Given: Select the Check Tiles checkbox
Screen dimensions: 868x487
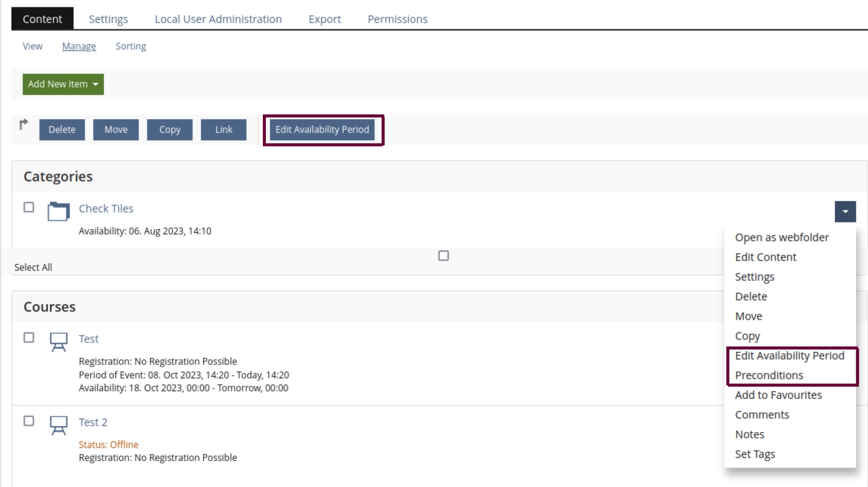Looking at the screenshot, I should [x=29, y=207].
